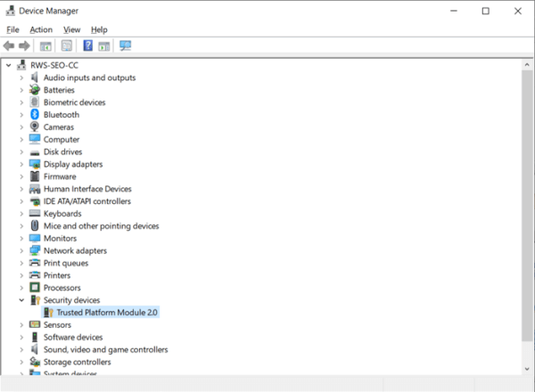The width and height of the screenshot is (535, 392).
Task: Scan for hardware changes monitor icon
Action: tap(125, 45)
